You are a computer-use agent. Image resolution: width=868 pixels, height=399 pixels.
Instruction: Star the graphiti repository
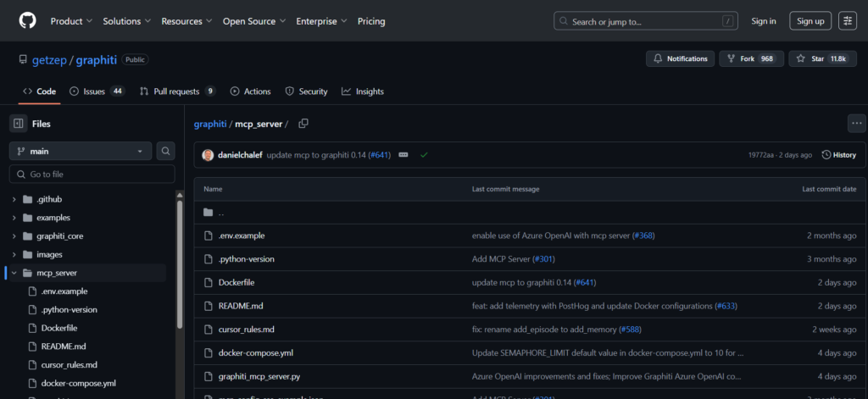[821, 58]
